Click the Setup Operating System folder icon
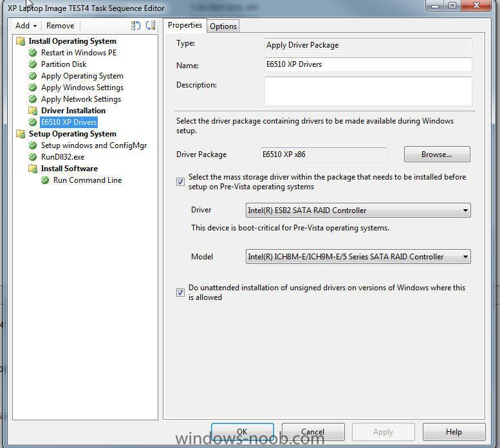The height and width of the screenshot is (448, 500). point(21,134)
